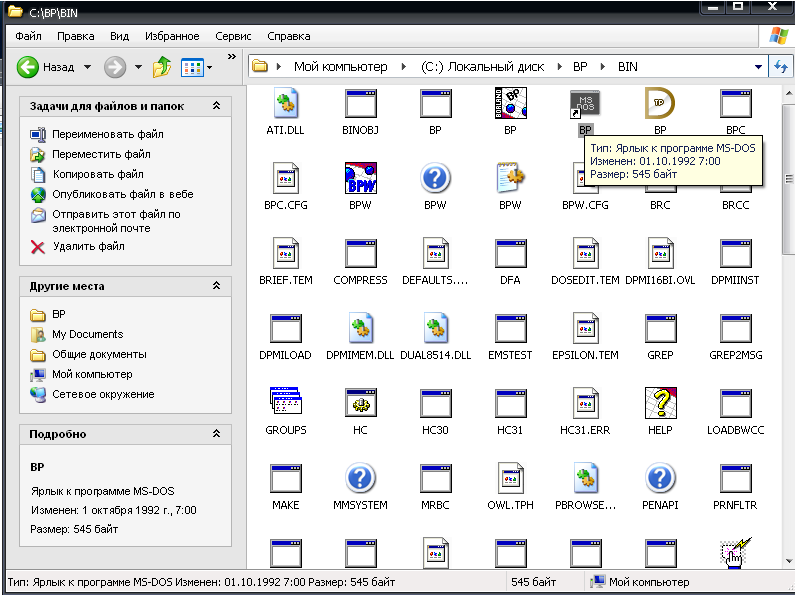Open the ATI.DLL file icon
Viewport: 795px width, 595px height.
click(285, 103)
